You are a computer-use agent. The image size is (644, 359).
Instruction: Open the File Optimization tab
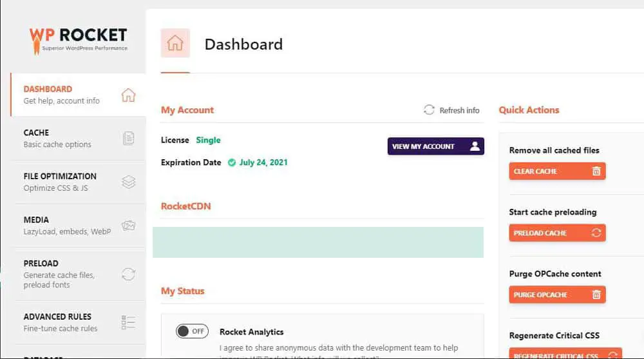(x=79, y=182)
